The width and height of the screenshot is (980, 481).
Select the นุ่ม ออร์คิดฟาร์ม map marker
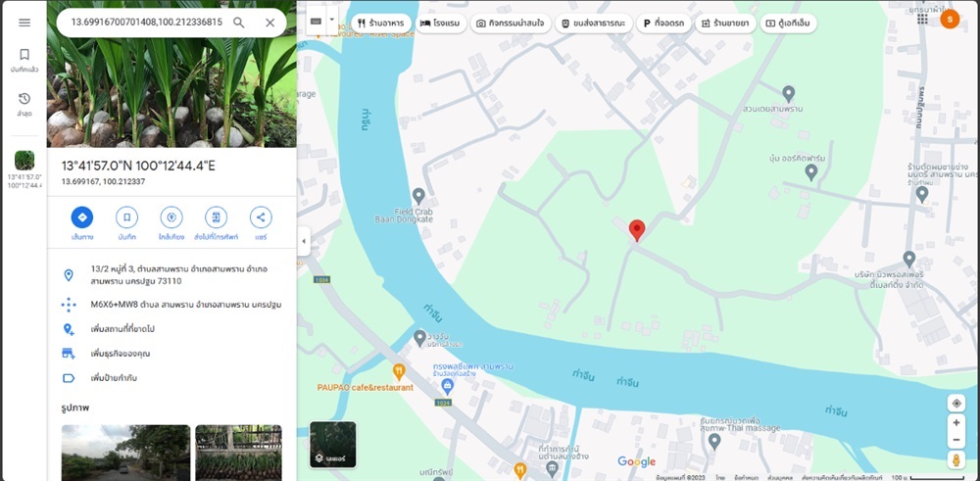click(x=811, y=172)
